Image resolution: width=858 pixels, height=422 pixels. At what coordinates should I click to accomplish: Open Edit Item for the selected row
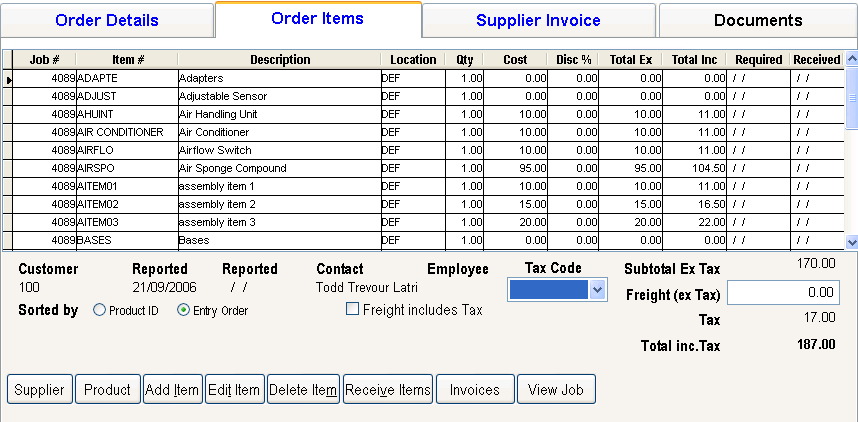pyautogui.click(x=234, y=389)
